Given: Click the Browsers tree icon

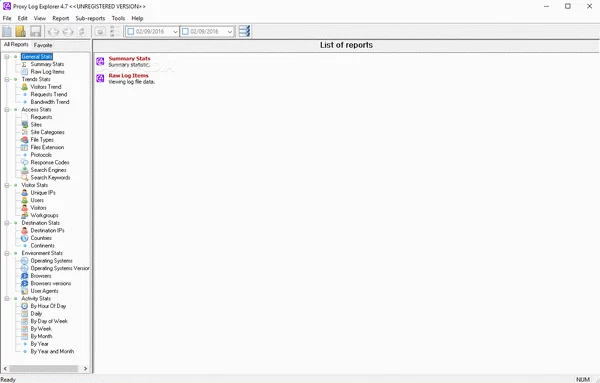Looking at the screenshot, I should pyautogui.click(x=24, y=276).
